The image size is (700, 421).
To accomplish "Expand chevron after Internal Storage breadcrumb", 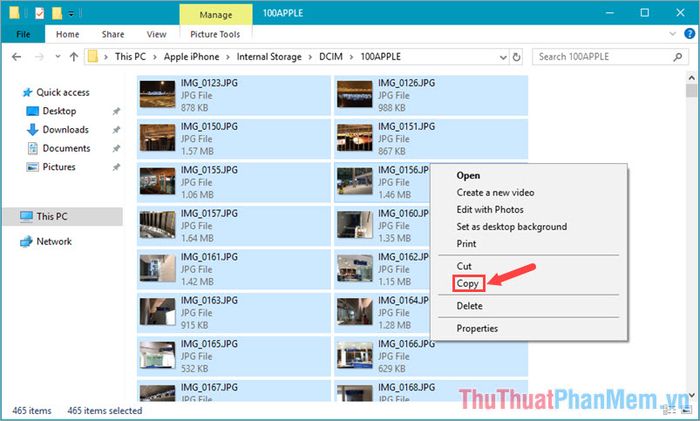I will 310,57.
